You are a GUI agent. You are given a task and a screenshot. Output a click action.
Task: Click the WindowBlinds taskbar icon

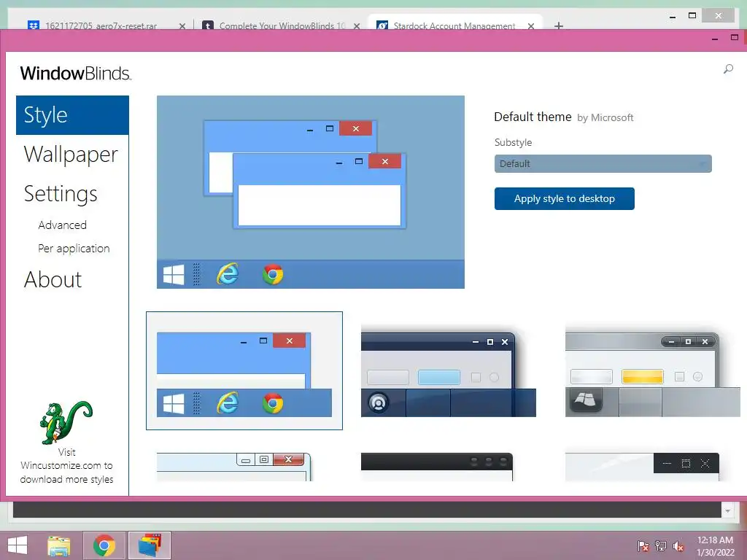(x=150, y=545)
